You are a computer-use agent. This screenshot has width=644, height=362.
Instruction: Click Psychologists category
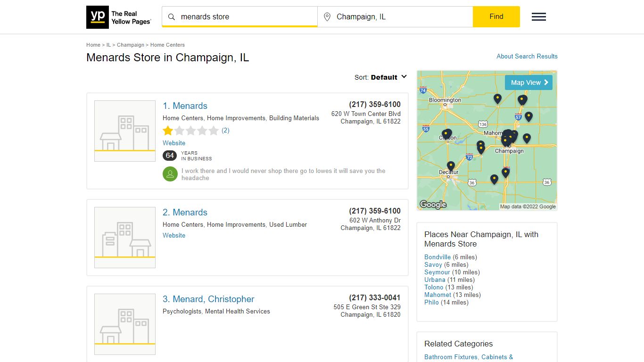tap(182, 312)
